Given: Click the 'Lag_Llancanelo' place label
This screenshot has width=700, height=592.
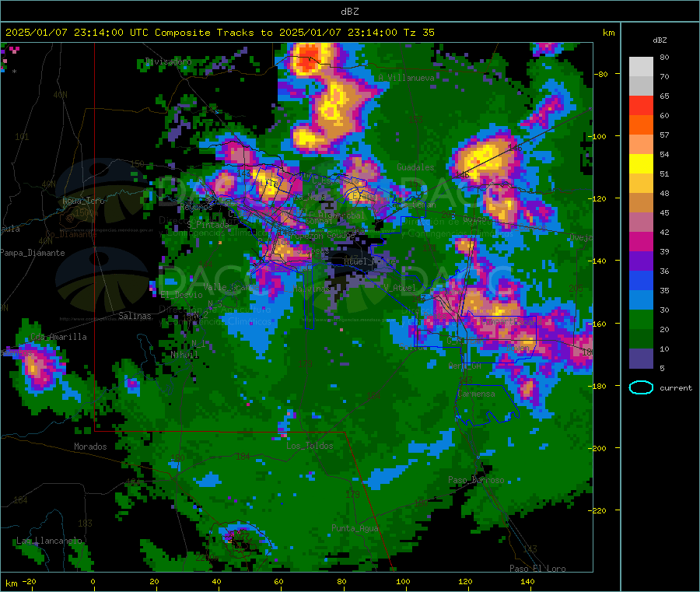Looking at the screenshot, I should [49, 541].
